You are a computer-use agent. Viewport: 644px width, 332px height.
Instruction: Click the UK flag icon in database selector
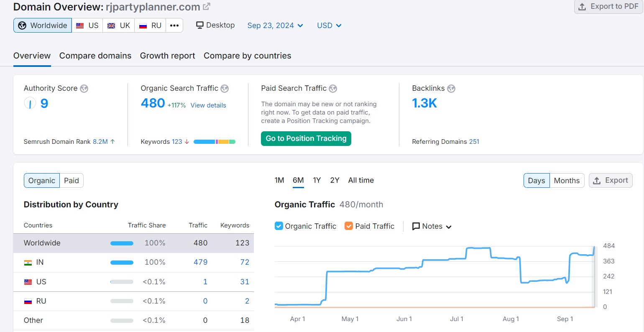click(x=111, y=26)
